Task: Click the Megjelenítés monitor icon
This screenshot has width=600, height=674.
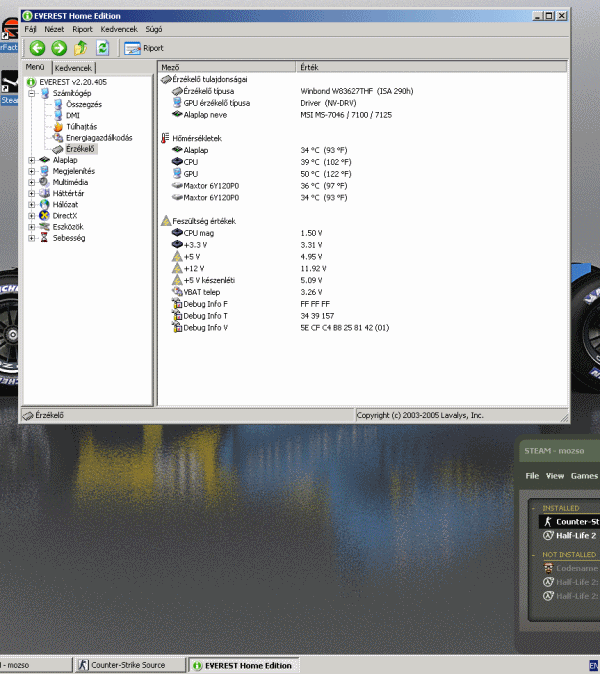Action: [x=44, y=171]
